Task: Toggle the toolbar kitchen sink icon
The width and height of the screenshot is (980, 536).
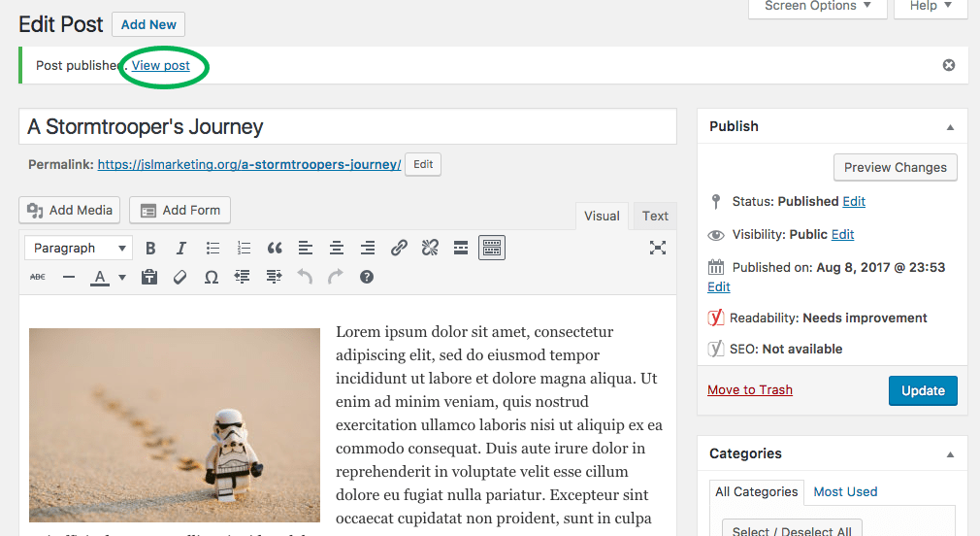Action: 492,249
